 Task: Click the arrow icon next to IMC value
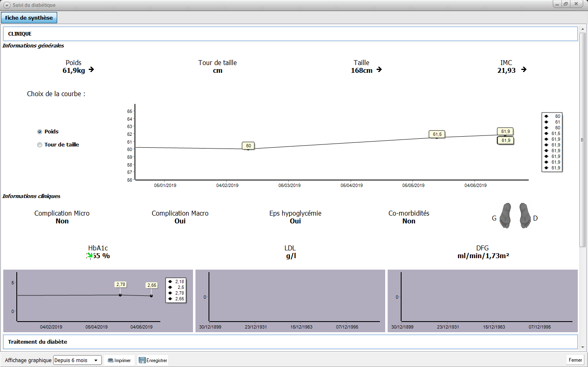524,70
